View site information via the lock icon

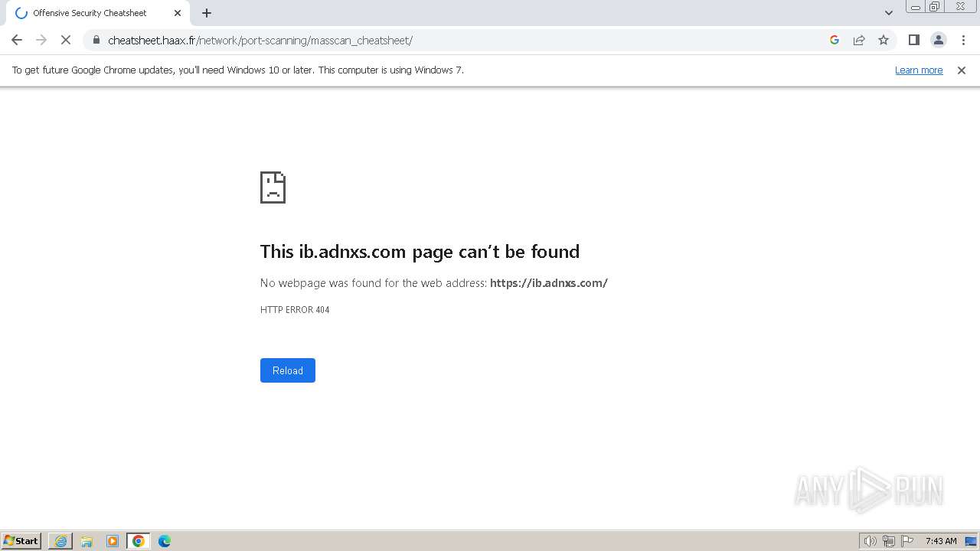(96, 40)
